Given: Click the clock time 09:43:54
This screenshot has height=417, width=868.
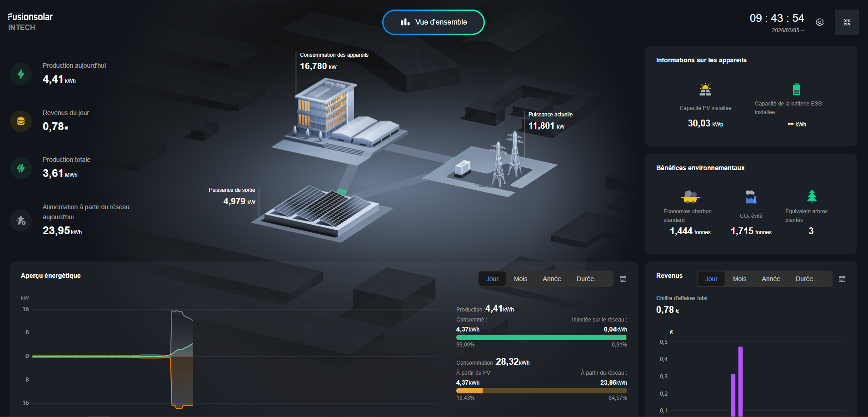Looking at the screenshot, I should click(x=777, y=18).
